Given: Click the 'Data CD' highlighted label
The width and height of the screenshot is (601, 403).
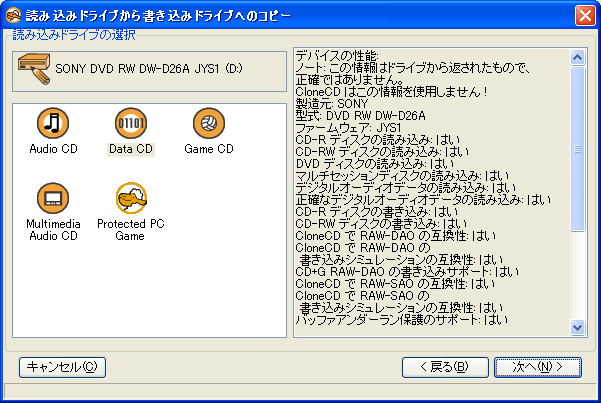Looking at the screenshot, I should 131,149.
